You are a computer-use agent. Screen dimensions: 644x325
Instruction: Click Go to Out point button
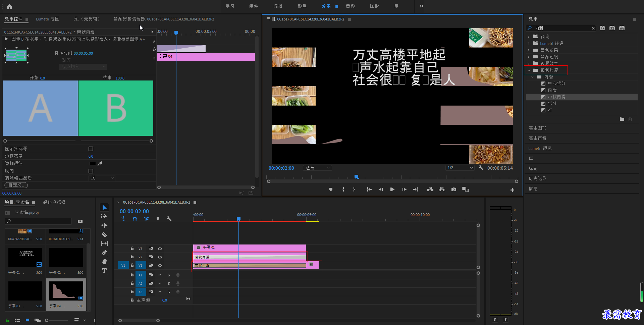point(416,189)
